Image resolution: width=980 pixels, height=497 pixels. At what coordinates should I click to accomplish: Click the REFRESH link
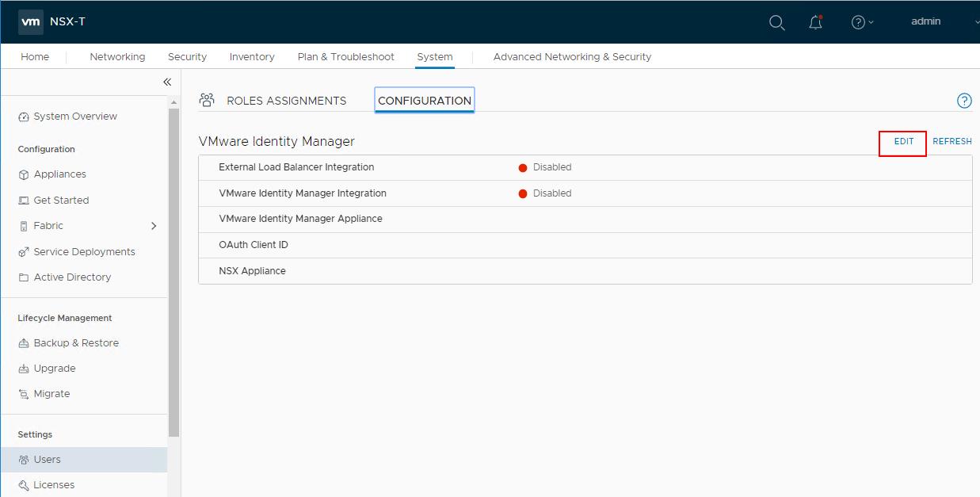coord(952,141)
